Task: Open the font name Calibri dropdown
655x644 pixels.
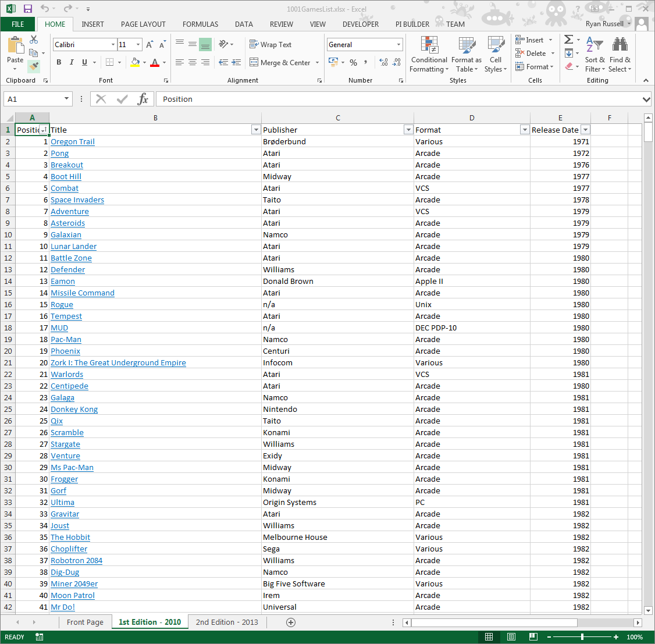Action: (113, 44)
